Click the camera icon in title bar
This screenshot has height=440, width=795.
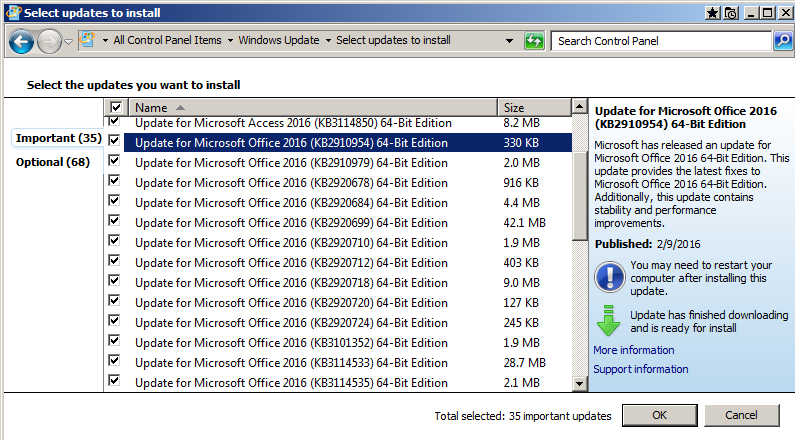(x=731, y=13)
